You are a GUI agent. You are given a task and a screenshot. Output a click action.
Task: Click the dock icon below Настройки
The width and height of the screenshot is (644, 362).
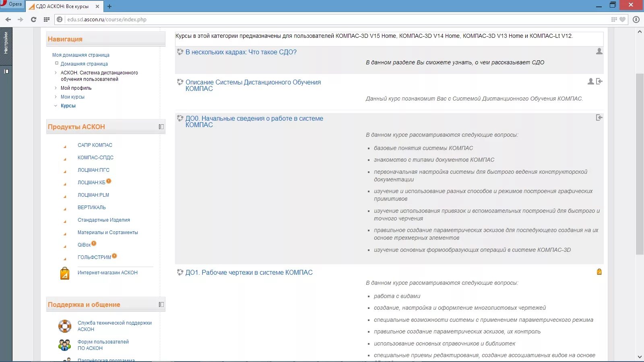(x=6, y=71)
